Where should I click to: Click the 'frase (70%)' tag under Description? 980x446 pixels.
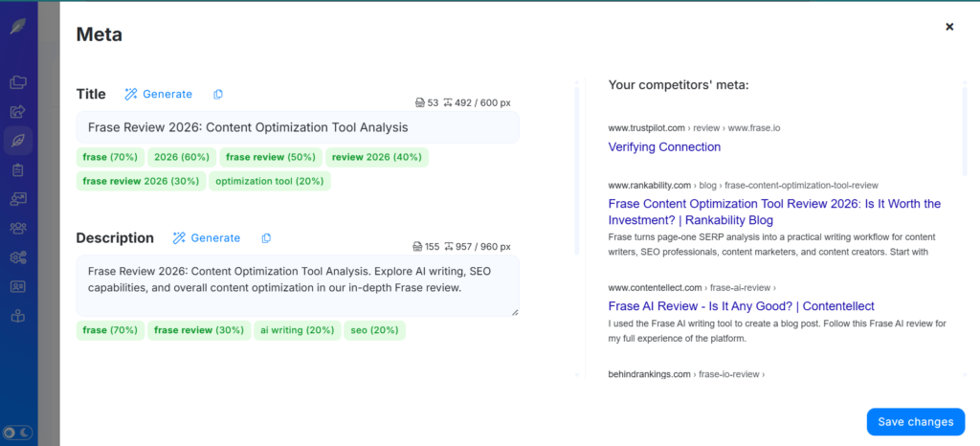tap(110, 330)
